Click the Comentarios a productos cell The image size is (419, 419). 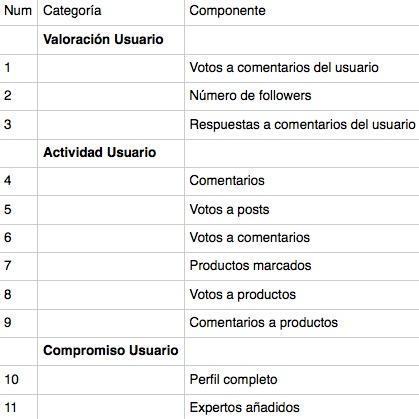302,323
